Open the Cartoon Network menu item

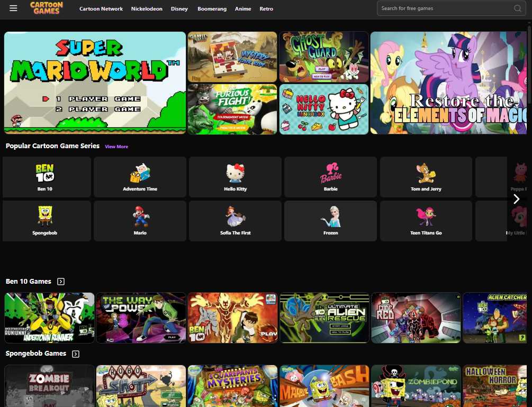point(101,8)
